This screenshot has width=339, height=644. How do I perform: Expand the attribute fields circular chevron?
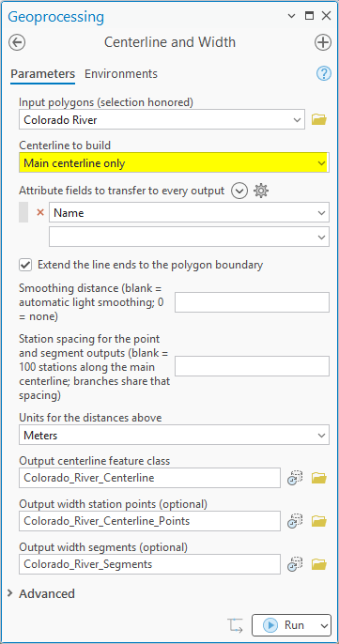239,191
